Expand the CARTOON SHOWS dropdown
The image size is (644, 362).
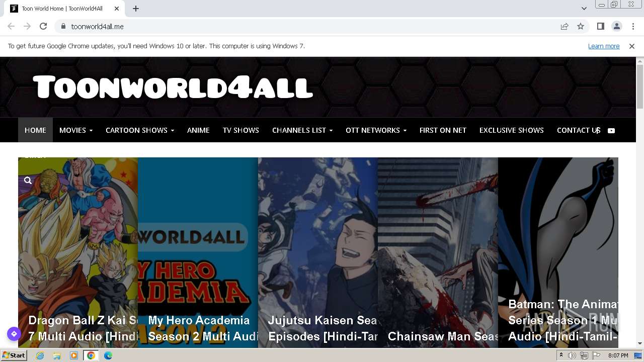pos(140,130)
